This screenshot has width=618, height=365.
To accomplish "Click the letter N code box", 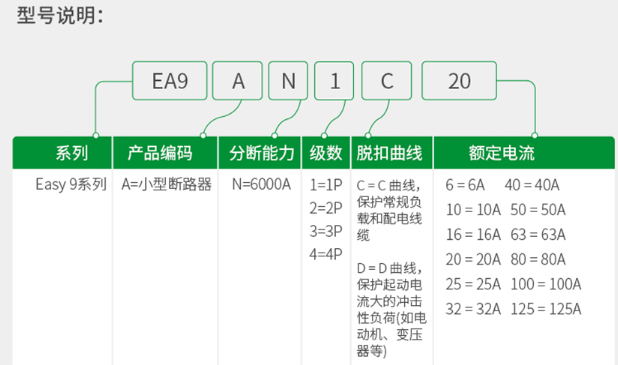I will [x=288, y=81].
